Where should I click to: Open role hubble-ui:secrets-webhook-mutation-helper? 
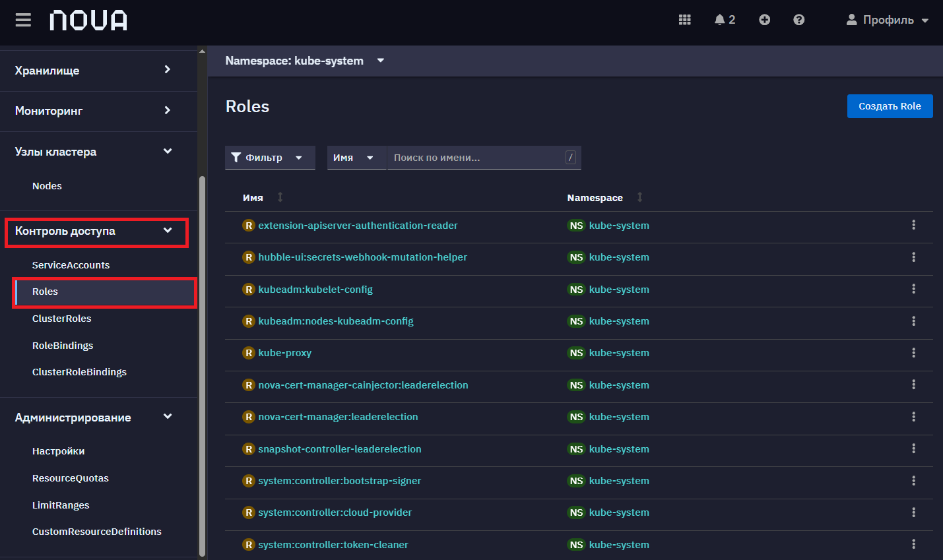point(362,257)
